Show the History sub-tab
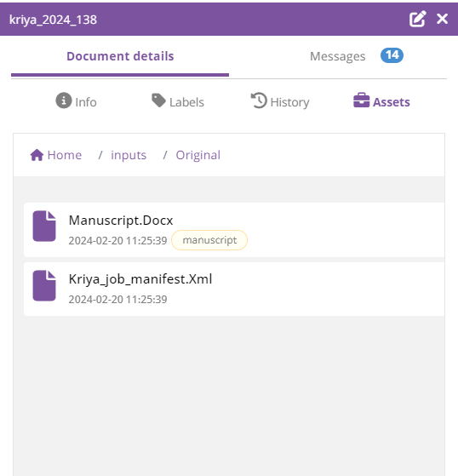The height and width of the screenshot is (476, 458). pyautogui.click(x=289, y=102)
